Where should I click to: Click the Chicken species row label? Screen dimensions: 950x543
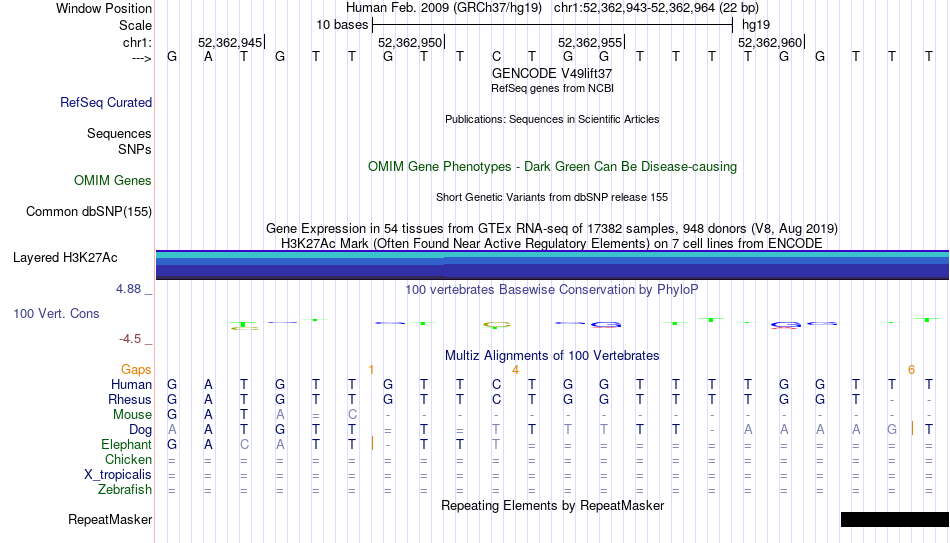(x=128, y=459)
